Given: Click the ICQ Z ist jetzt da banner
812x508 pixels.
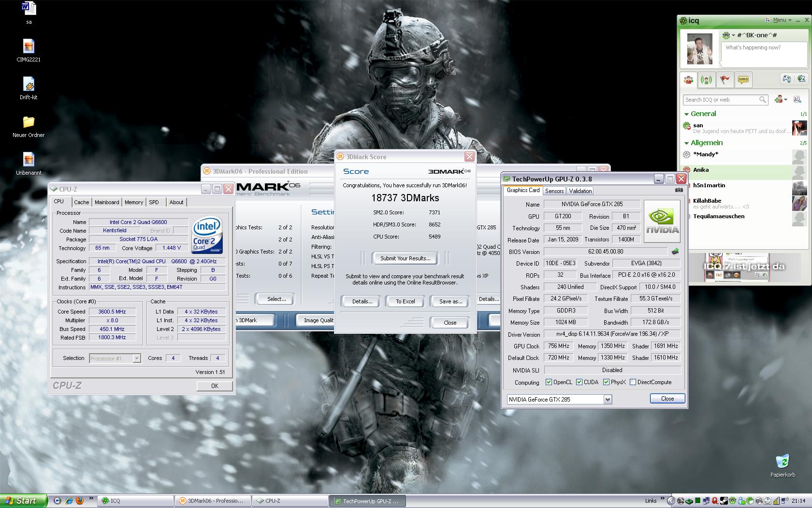Looking at the screenshot, I should [744, 267].
